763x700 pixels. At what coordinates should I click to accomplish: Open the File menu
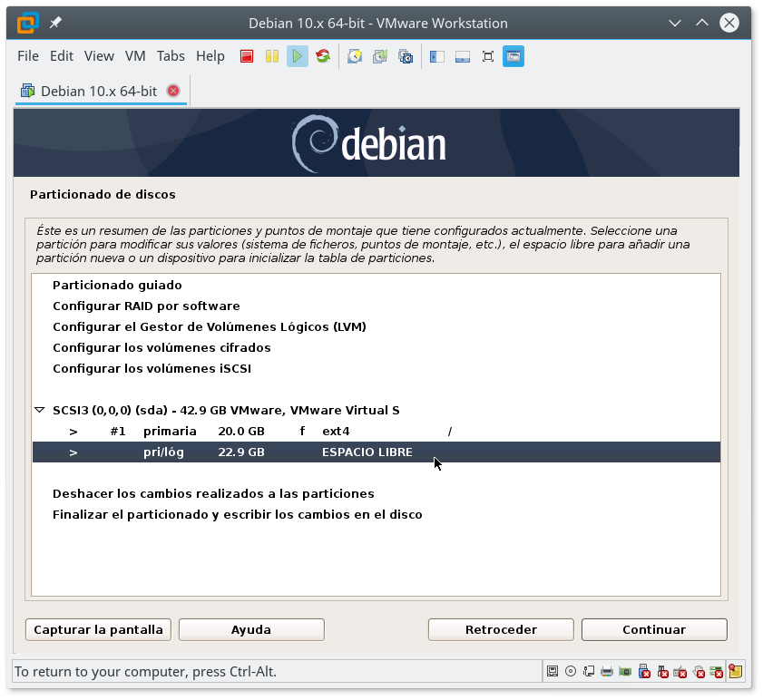point(28,56)
